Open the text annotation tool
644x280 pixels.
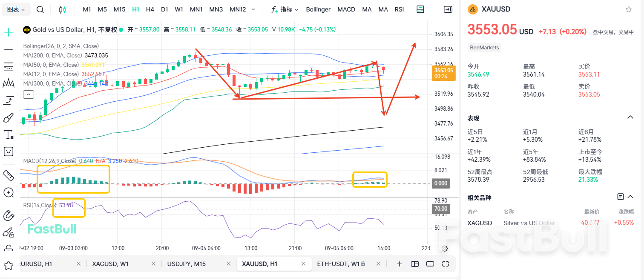8,134
